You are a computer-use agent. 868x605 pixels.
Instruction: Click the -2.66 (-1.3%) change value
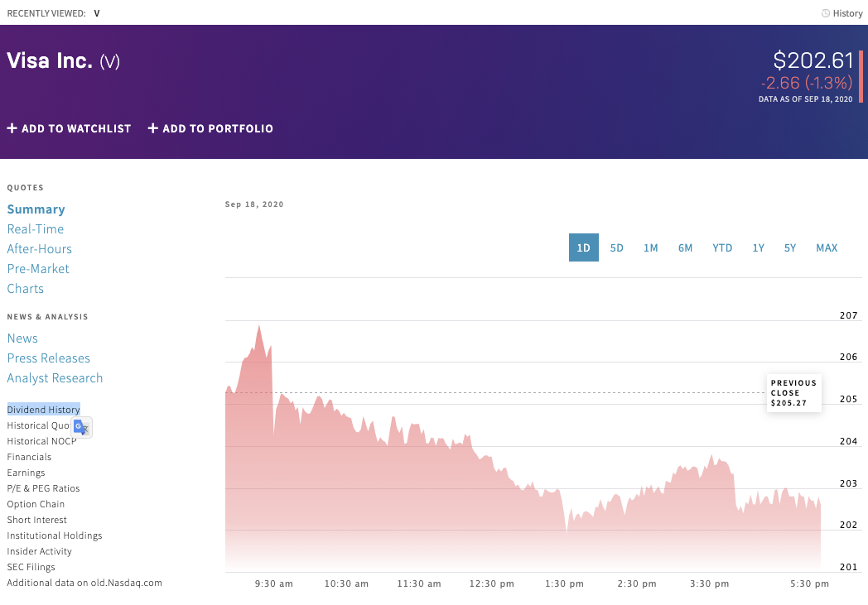pos(807,83)
